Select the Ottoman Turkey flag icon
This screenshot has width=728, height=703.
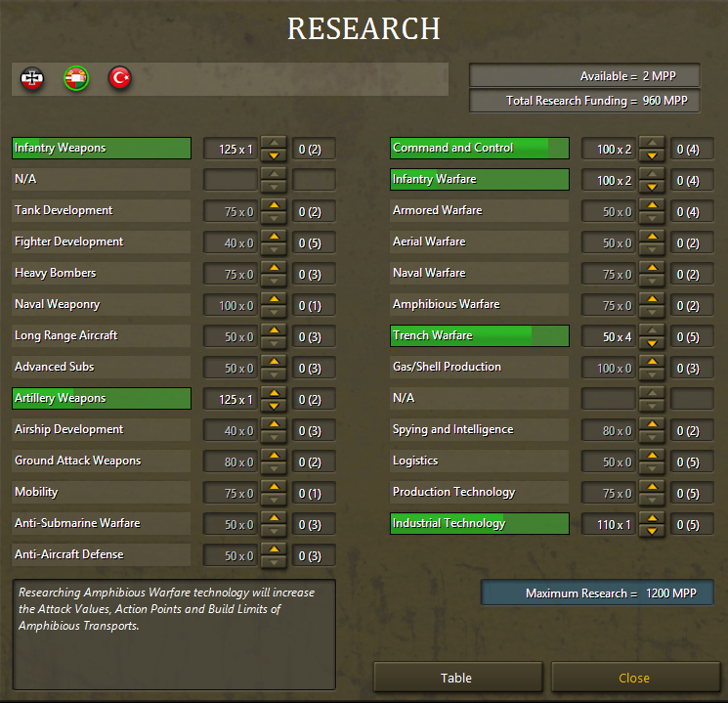(120, 77)
